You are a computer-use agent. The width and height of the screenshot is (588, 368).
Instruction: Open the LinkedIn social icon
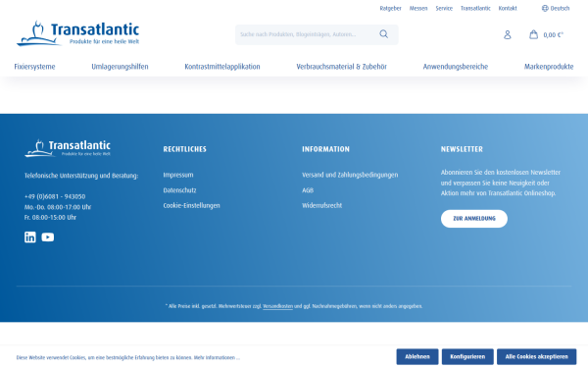click(x=30, y=237)
